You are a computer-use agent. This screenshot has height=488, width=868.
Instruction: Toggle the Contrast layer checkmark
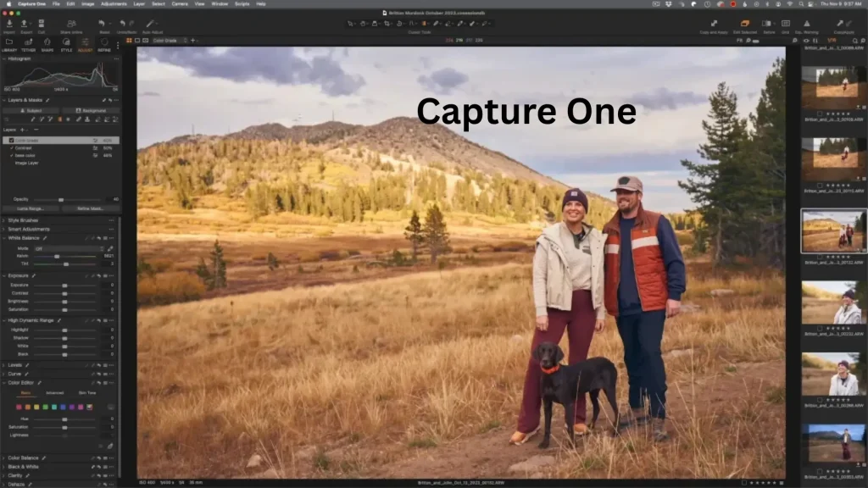pos(12,148)
